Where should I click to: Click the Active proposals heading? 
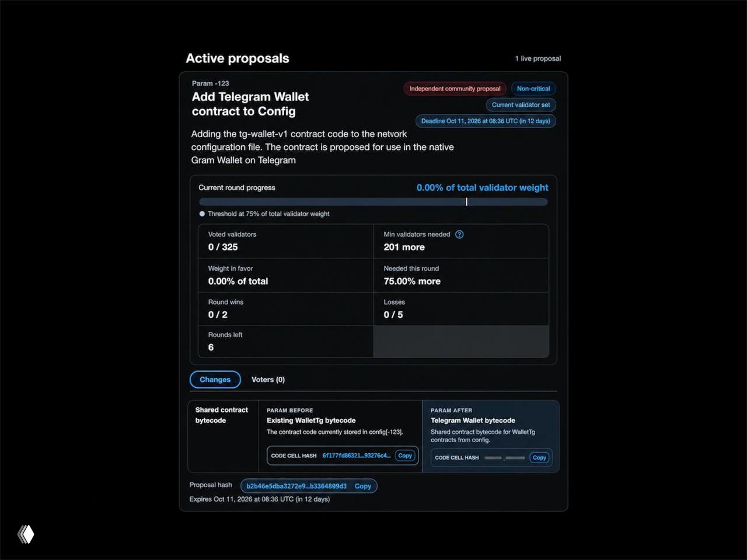238,58
